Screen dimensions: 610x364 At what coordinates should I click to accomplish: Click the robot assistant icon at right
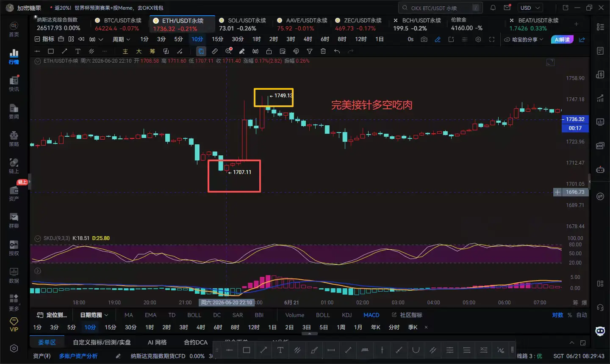(600, 170)
